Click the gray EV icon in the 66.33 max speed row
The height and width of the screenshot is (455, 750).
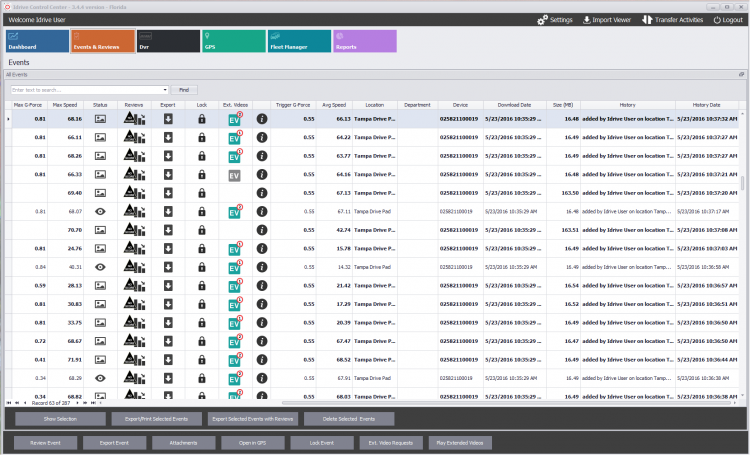(x=234, y=175)
